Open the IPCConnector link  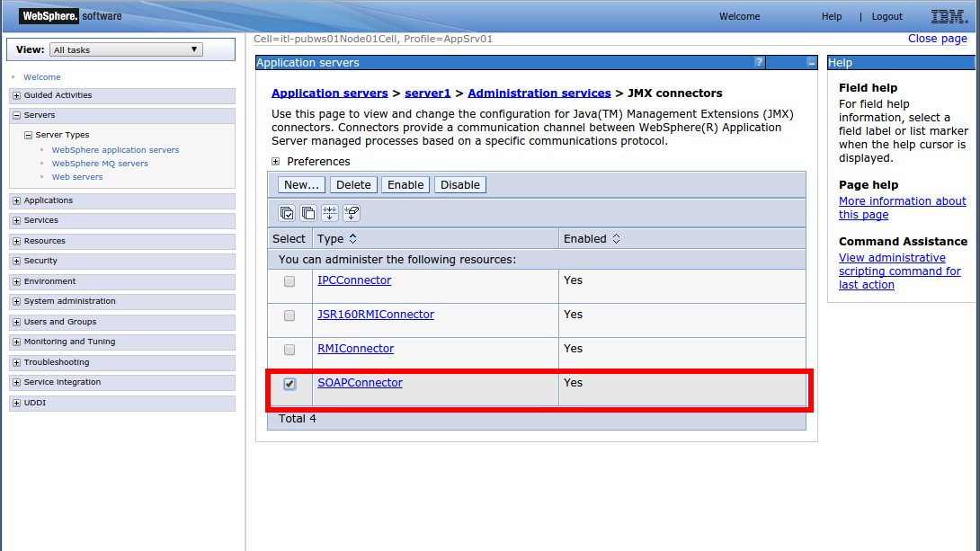[x=354, y=280]
